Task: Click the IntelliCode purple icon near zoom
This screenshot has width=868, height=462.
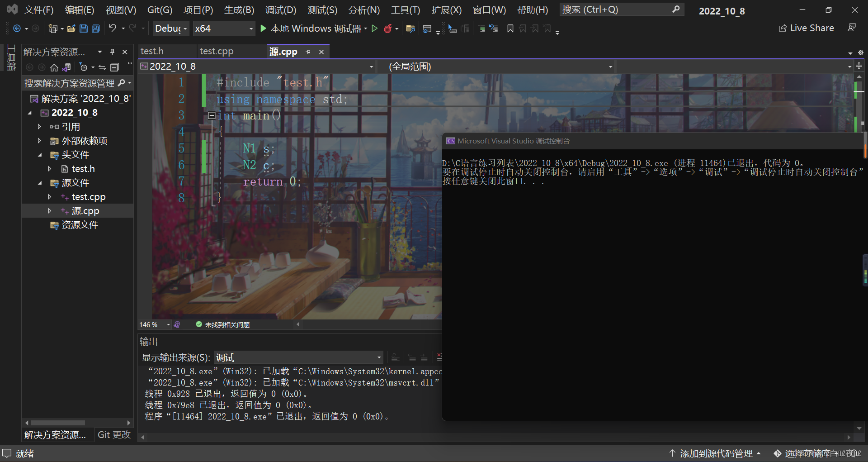Action: [x=177, y=324]
